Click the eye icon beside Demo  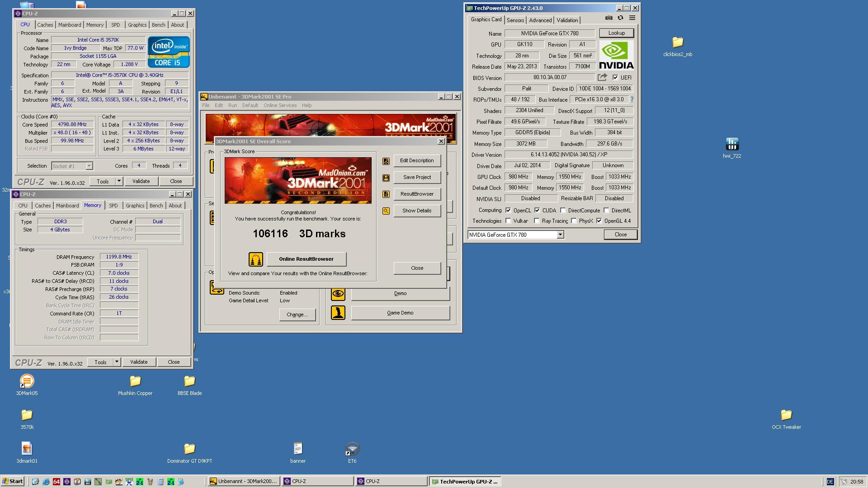point(338,294)
